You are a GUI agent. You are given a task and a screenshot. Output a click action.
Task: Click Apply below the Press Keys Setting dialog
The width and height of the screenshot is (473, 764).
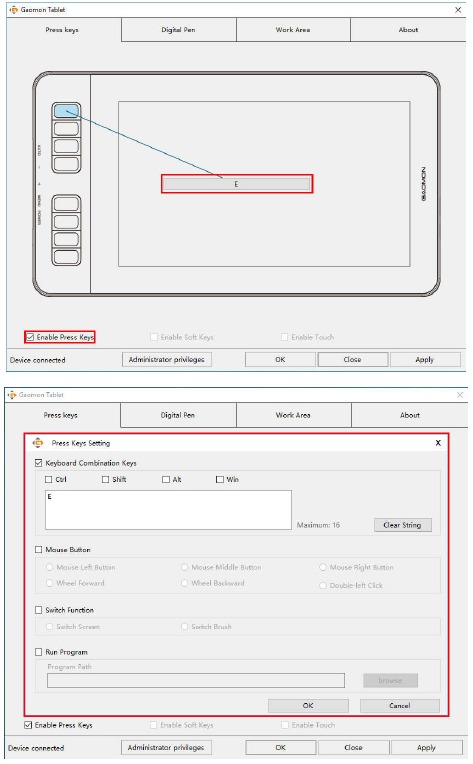pyautogui.click(x=426, y=747)
